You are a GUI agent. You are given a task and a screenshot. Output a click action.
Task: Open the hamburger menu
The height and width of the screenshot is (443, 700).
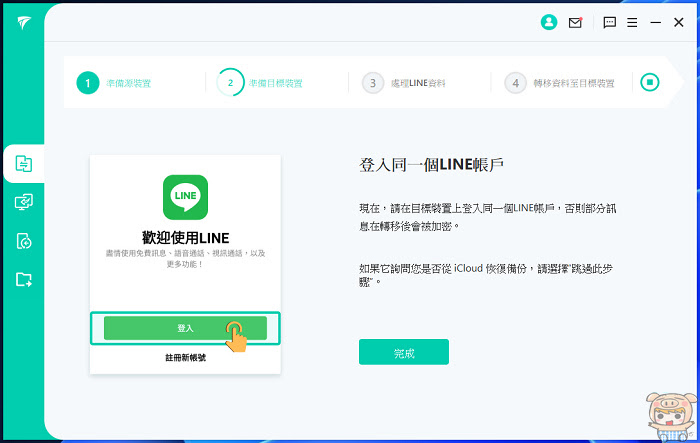click(x=632, y=22)
